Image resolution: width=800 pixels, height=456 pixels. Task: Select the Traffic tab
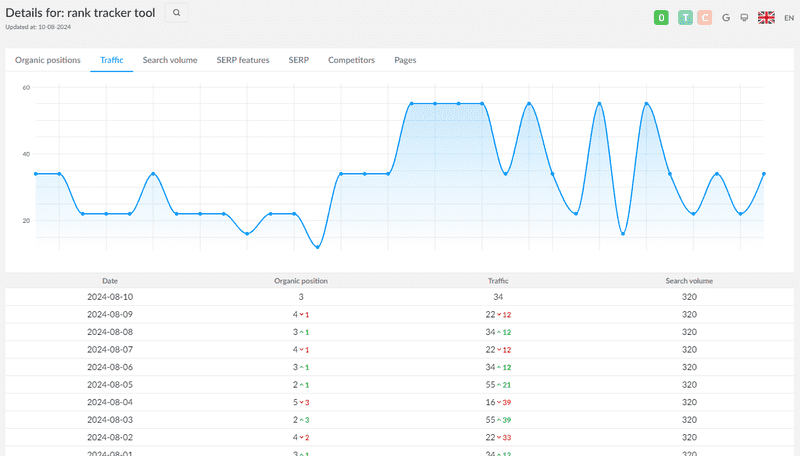tap(112, 60)
